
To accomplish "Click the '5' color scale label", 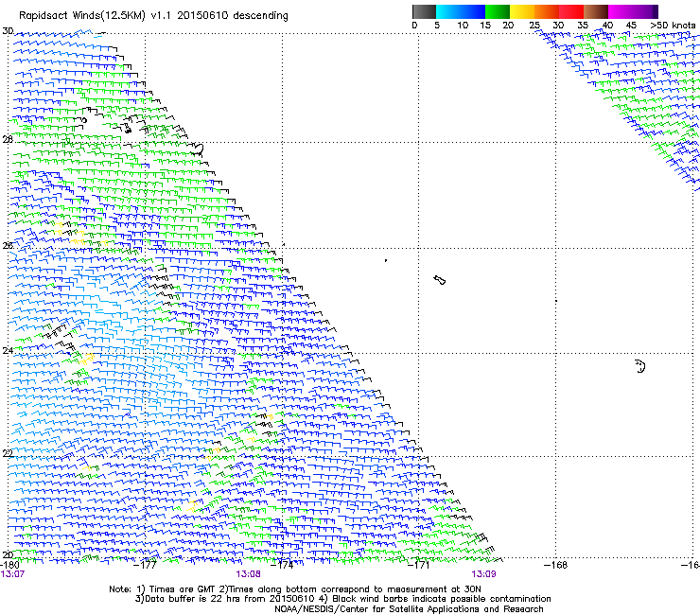I will click(437, 26).
